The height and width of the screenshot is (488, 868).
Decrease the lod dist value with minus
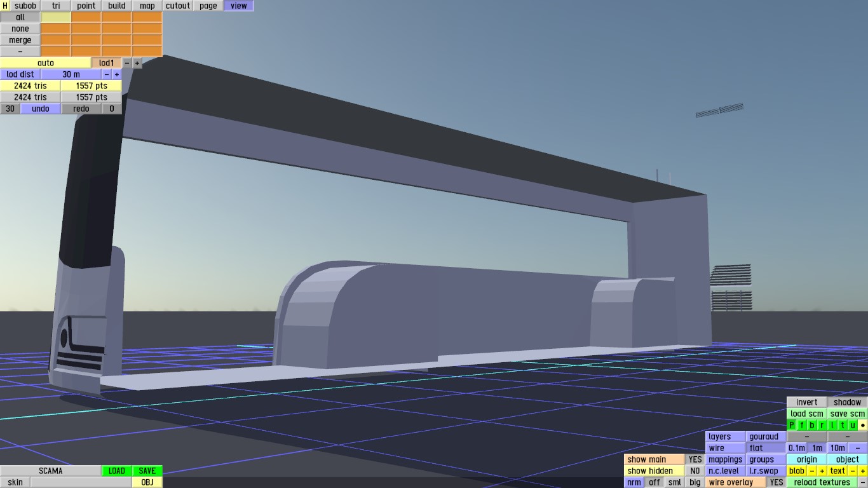[107, 74]
